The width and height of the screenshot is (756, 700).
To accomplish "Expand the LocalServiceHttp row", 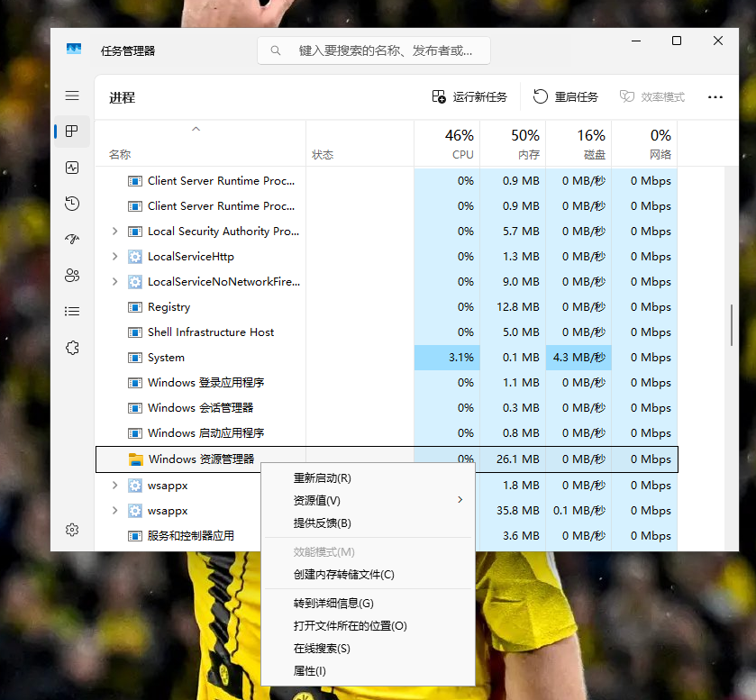I will click(x=114, y=257).
